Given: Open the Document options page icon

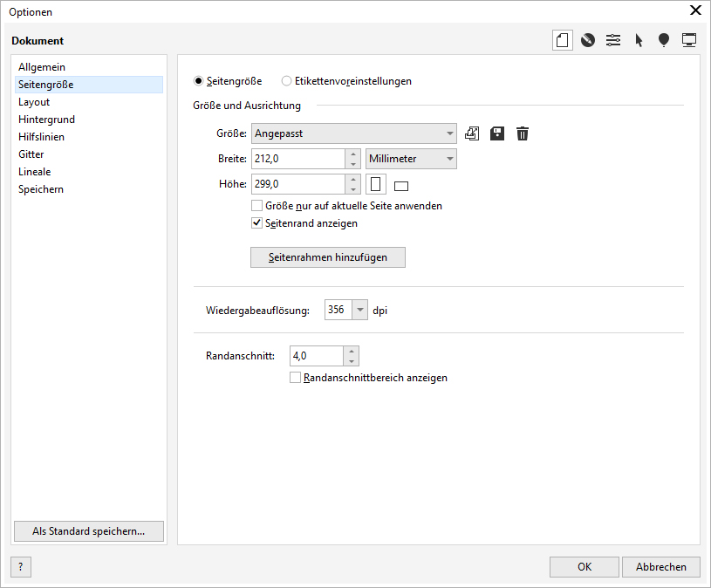Looking at the screenshot, I should tap(563, 40).
